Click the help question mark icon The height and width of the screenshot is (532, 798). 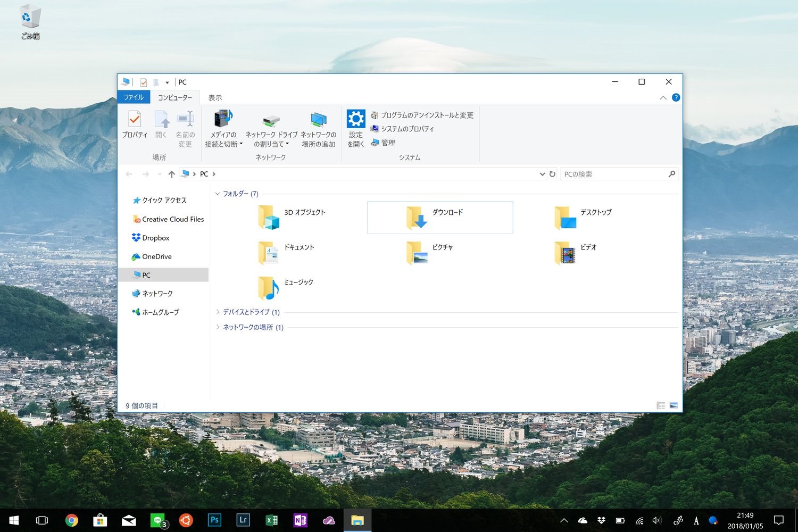pos(676,97)
